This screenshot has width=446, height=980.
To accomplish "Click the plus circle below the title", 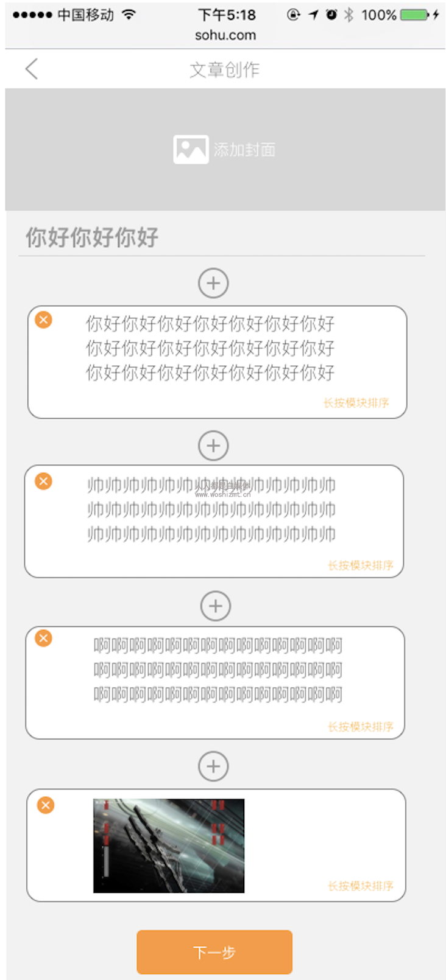I will (213, 283).
